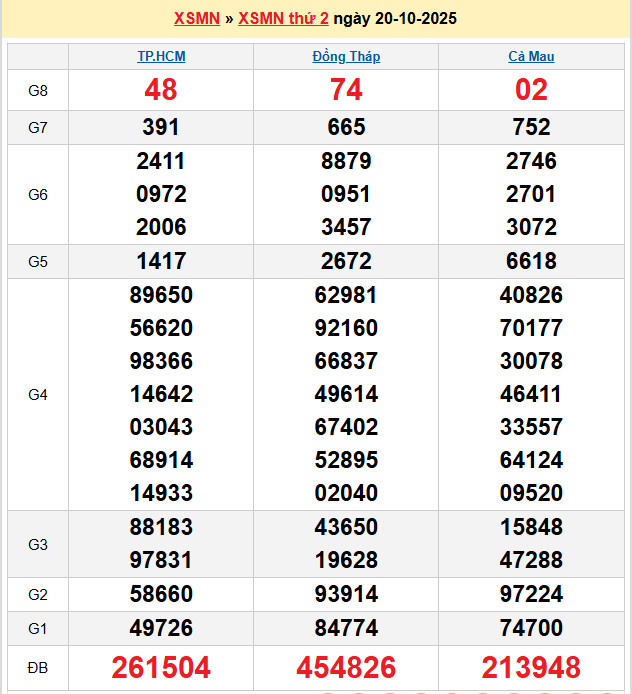Select the red G8 number 02

[x=531, y=90]
